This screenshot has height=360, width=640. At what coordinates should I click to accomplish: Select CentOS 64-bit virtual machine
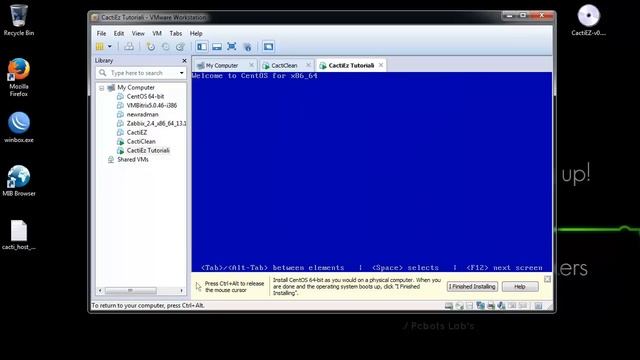[x=145, y=97]
